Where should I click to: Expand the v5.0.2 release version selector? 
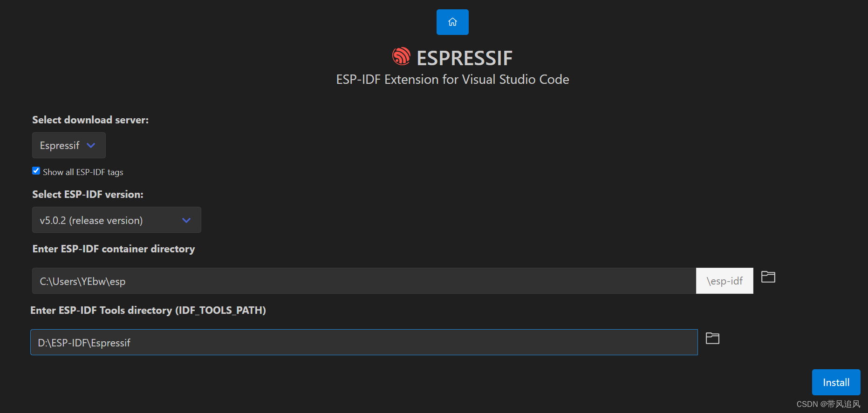pos(116,220)
